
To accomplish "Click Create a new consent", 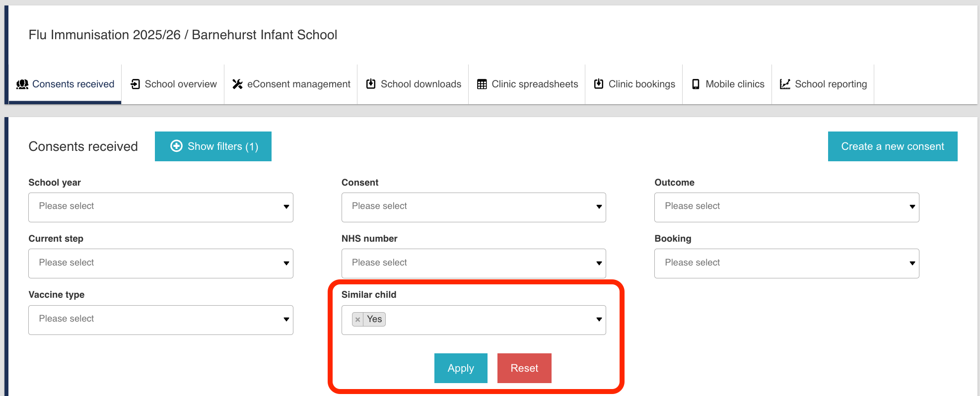I will tap(892, 146).
